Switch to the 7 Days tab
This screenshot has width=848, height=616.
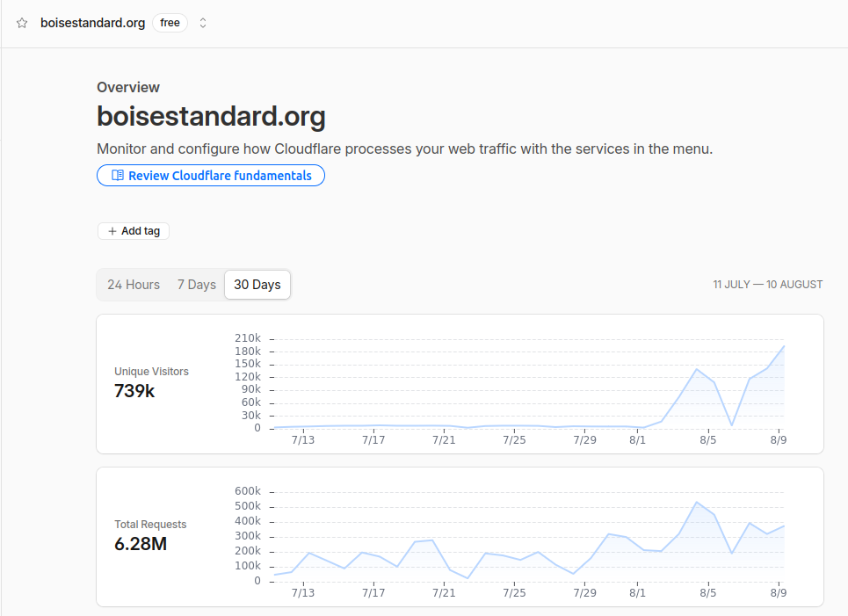coord(197,285)
